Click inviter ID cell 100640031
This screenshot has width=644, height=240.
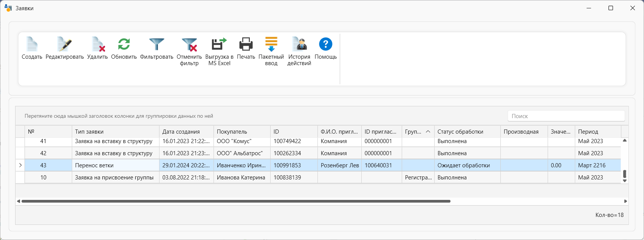coord(382,165)
